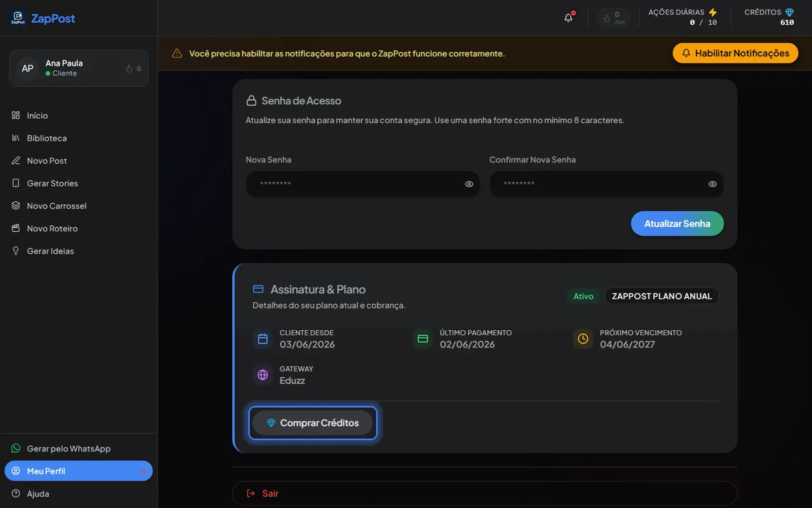Open Biblioteca from the sidebar
812x508 pixels.
pos(79,138)
